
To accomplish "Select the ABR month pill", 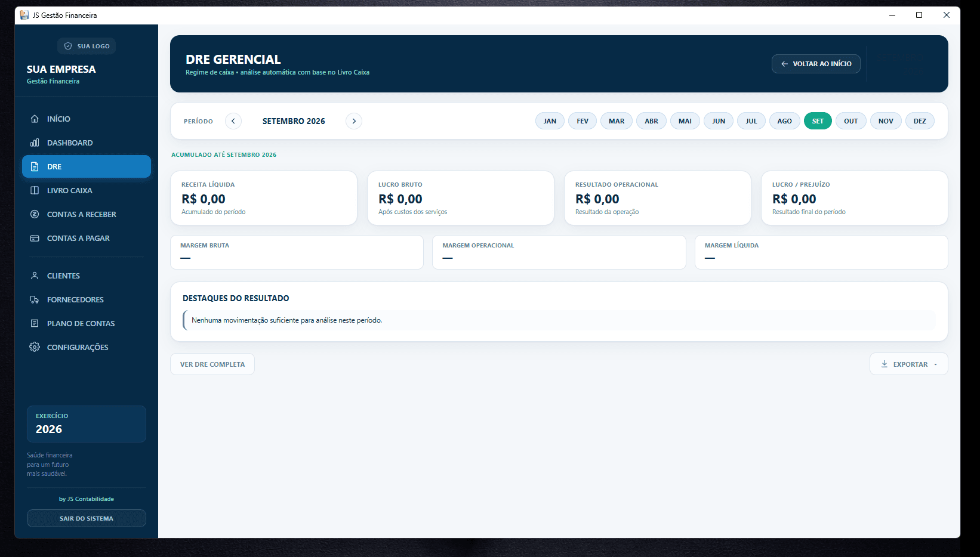I will tap(651, 121).
